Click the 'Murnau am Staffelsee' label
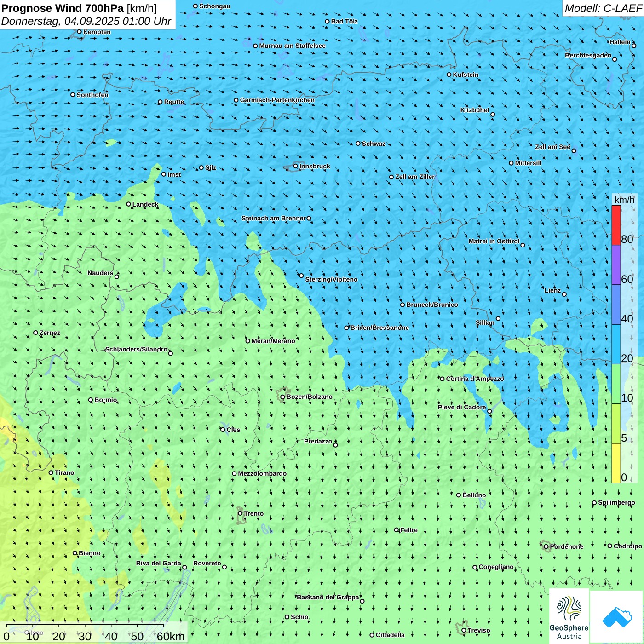 coord(292,46)
